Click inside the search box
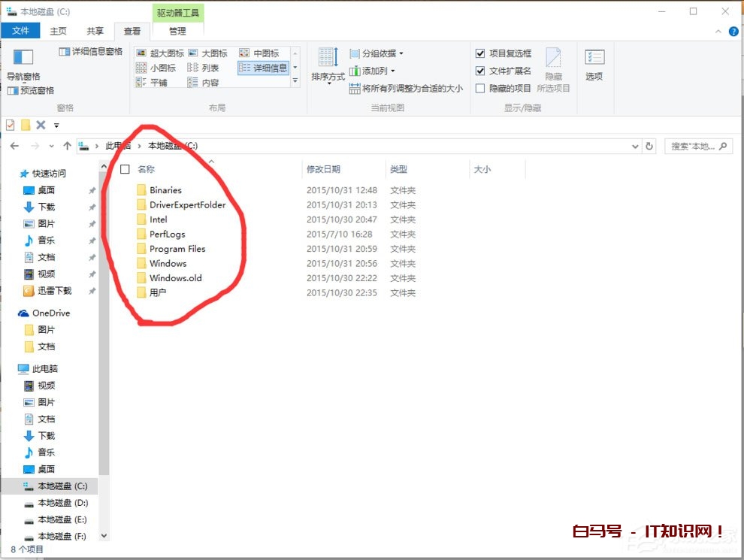The image size is (744, 560). point(694,145)
